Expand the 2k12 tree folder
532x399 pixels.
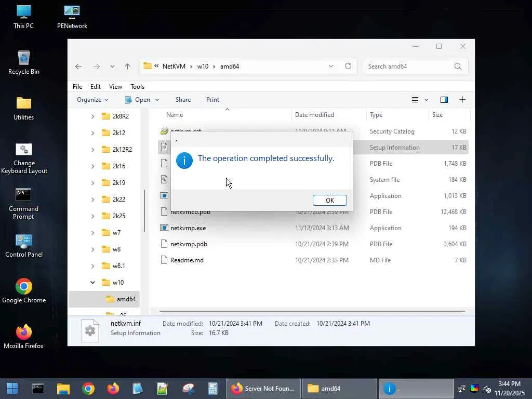point(92,133)
